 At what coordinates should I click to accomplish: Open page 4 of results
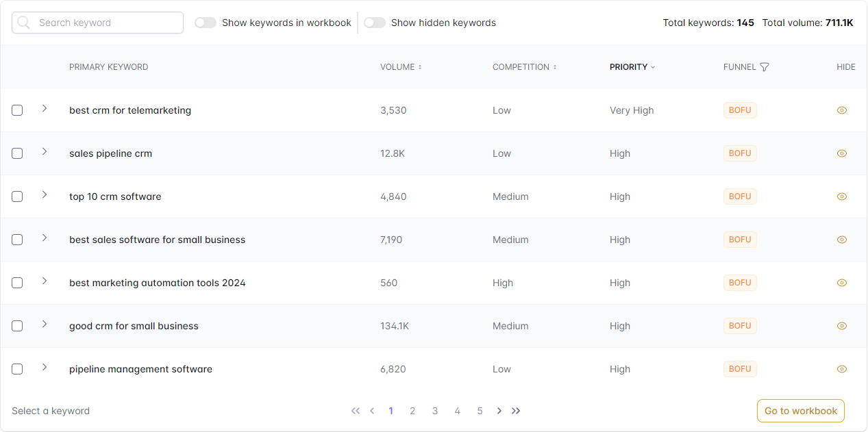pyautogui.click(x=457, y=411)
